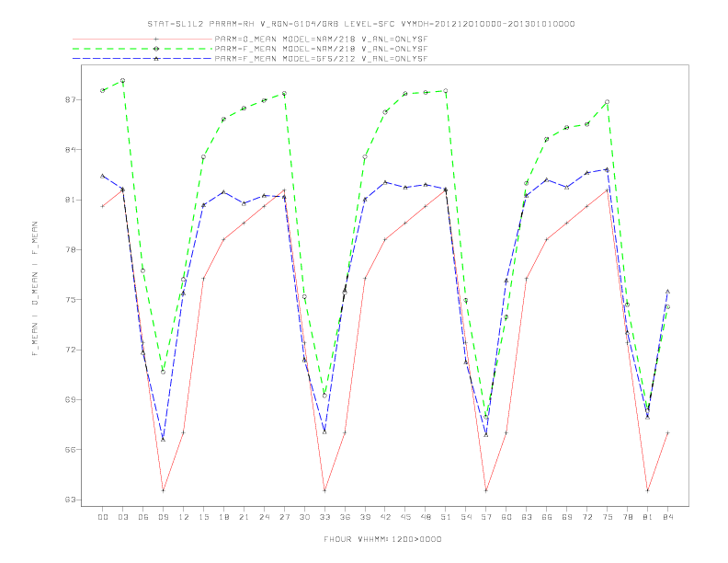Click the legend entry PARM=O_MEAN MODEL=NAM/218
The width and height of the screenshot is (728, 563).
[x=321, y=39]
